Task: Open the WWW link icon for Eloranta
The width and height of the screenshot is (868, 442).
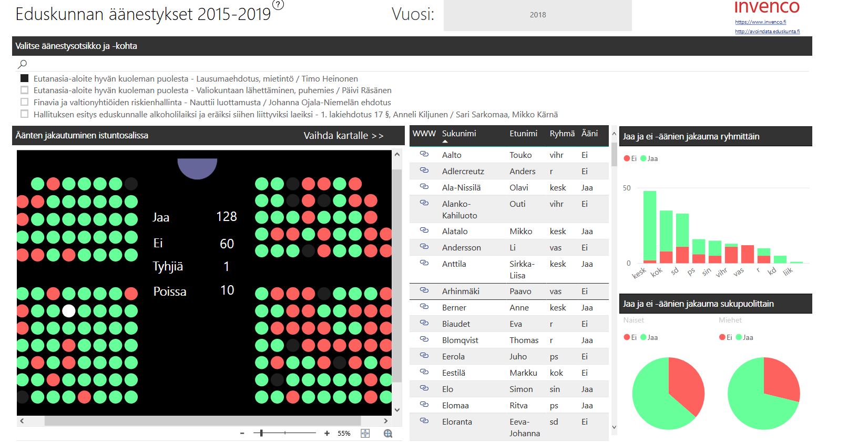Action: [x=424, y=421]
